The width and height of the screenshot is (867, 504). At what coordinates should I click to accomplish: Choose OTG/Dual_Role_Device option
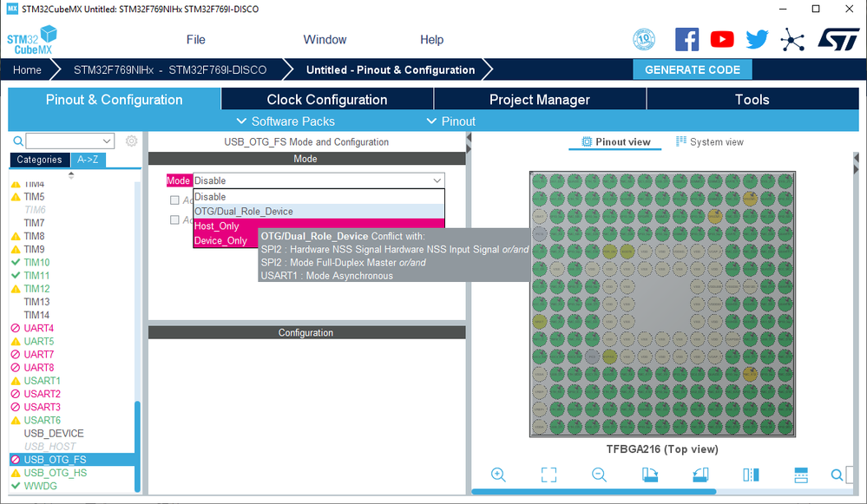[x=319, y=212]
